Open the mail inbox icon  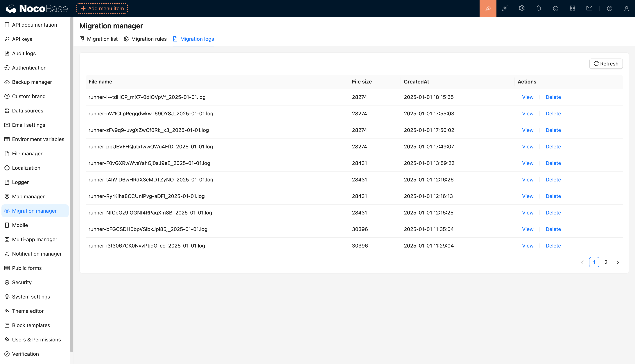[589, 8]
